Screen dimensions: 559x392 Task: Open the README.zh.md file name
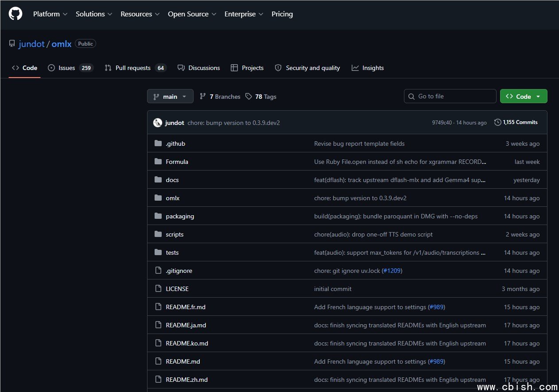186,380
